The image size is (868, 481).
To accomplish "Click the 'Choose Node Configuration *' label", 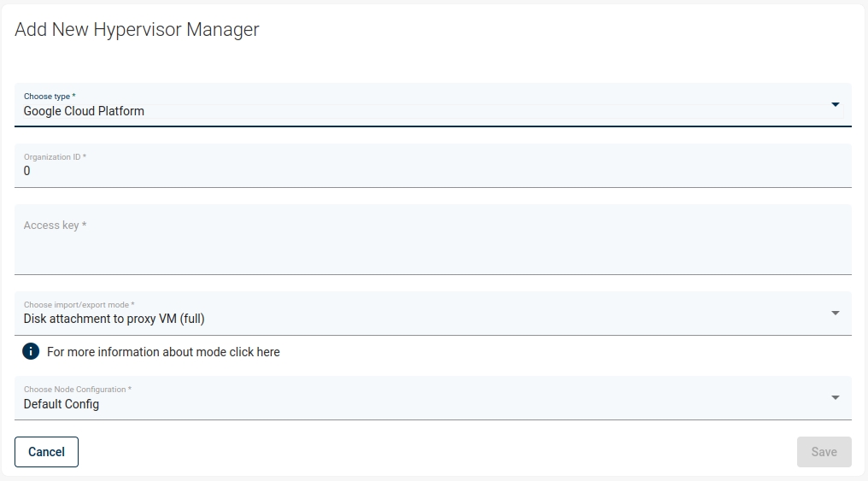I will coord(77,390).
